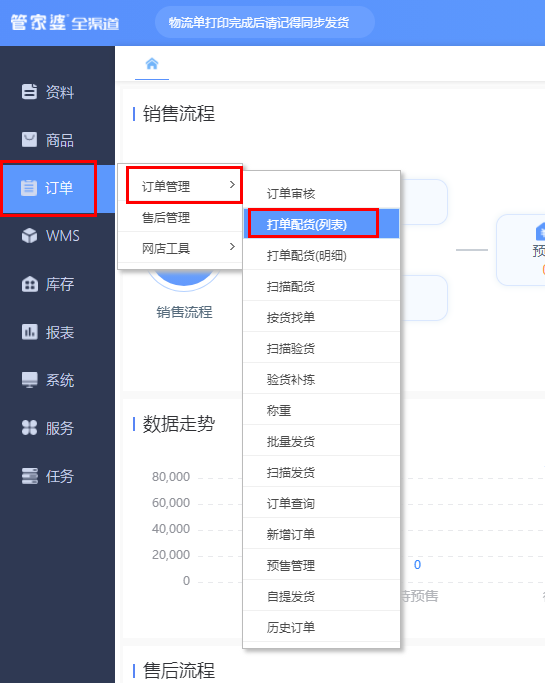545x683 pixels.
Task: Expand the 订单管理 submenu arrow
Action: tap(232, 185)
